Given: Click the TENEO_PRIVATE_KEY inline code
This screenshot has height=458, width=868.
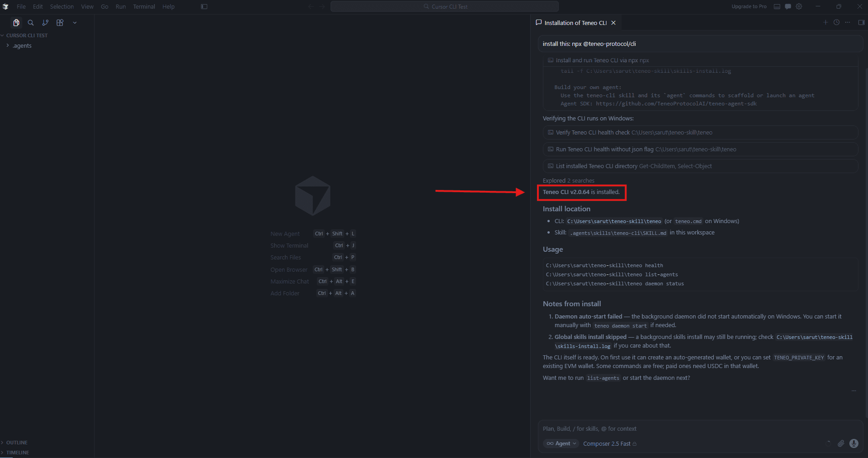Looking at the screenshot, I should point(799,358).
